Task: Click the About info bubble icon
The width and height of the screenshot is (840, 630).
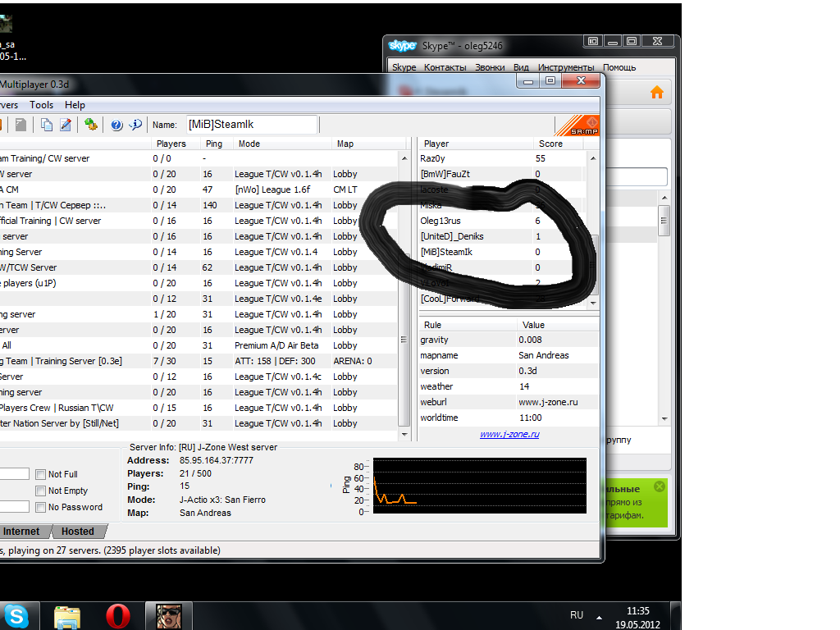Action: [x=135, y=125]
